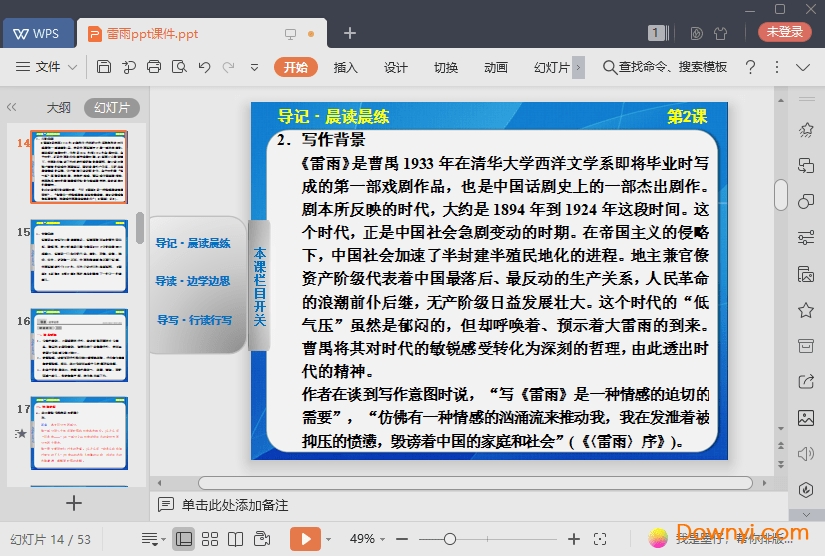
Task: Open Print Preview from quick toolbar
Action: coord(179,67)
